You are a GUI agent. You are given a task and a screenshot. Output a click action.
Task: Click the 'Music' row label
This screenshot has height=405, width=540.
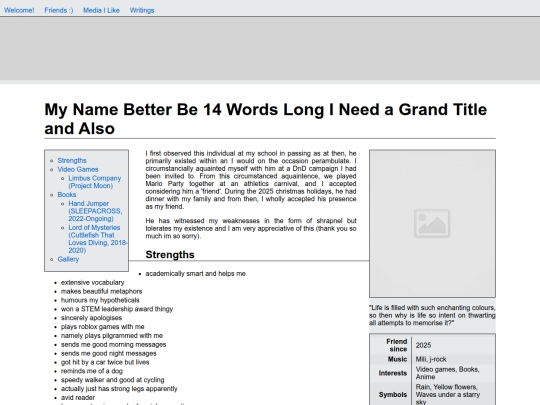point(397,359)
